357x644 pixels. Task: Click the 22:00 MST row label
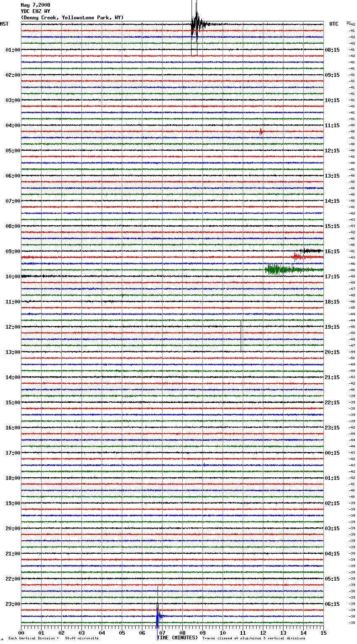(13, 579)
